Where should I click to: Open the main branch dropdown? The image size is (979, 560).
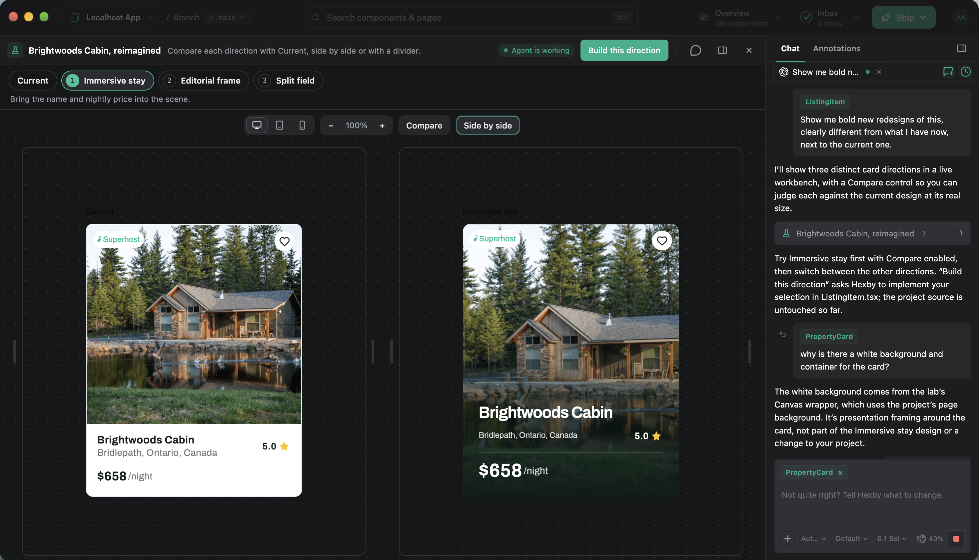pos(227,17)
